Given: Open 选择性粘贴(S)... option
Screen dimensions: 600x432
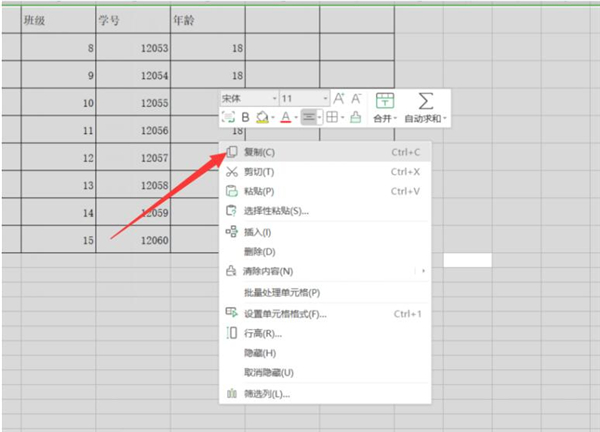Looking at the screenshot, I should [x=276, y=210].
